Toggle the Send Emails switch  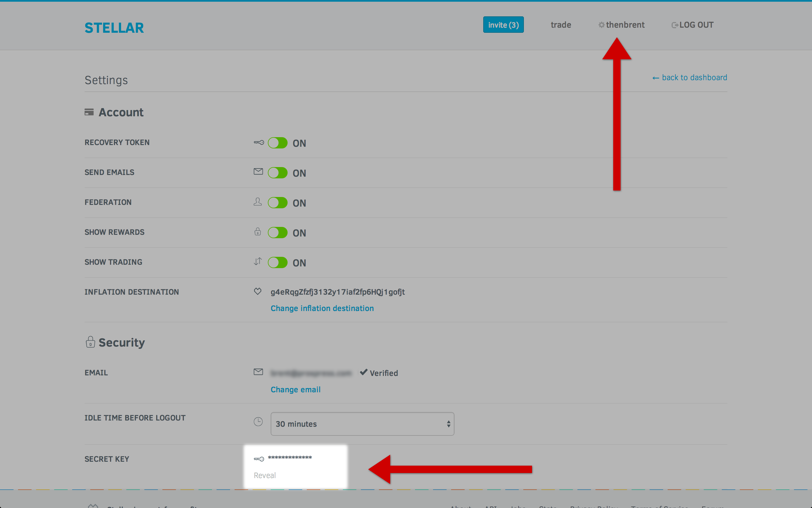pyautogui.click(x=277, y=173)
